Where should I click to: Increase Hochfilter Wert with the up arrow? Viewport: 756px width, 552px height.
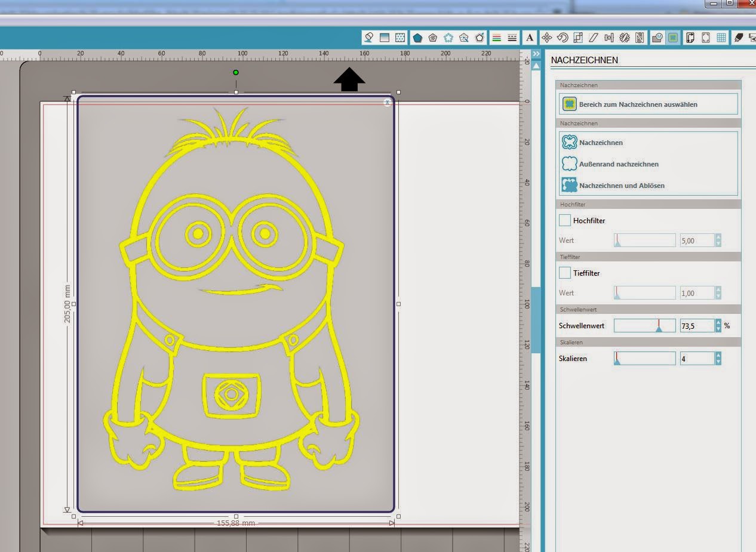(x=718, y=237)
